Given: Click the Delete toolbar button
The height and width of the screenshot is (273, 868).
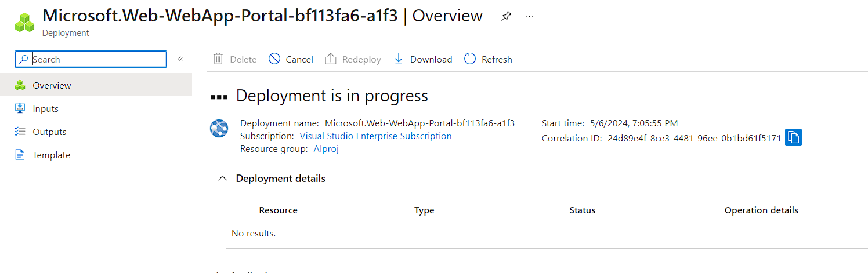Looking at the screenshot, I should (x=235, y=59).
